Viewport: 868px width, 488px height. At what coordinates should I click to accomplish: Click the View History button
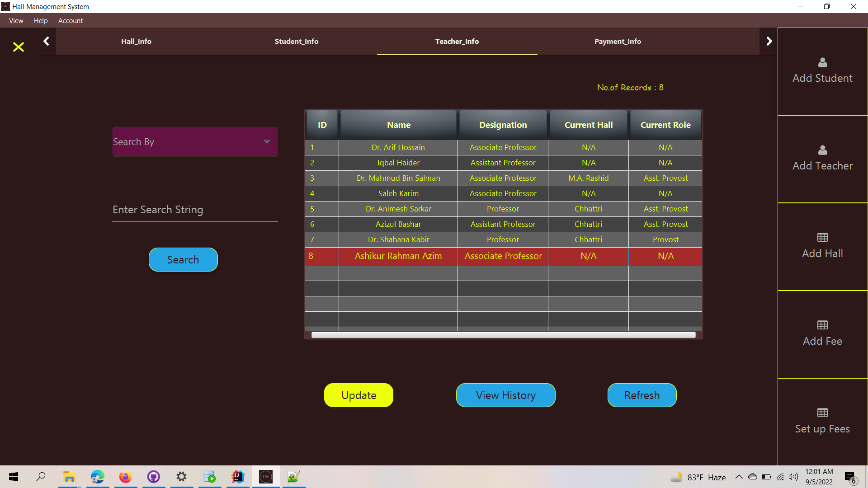click(x=505, y=395)
